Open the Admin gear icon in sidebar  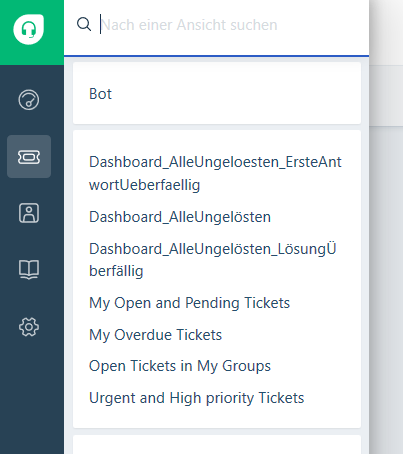29,327
